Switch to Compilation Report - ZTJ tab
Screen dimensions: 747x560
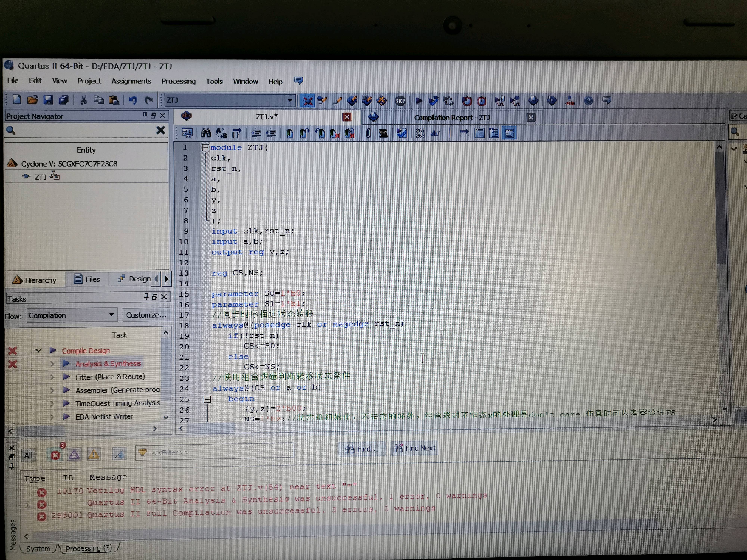(451, 117)
